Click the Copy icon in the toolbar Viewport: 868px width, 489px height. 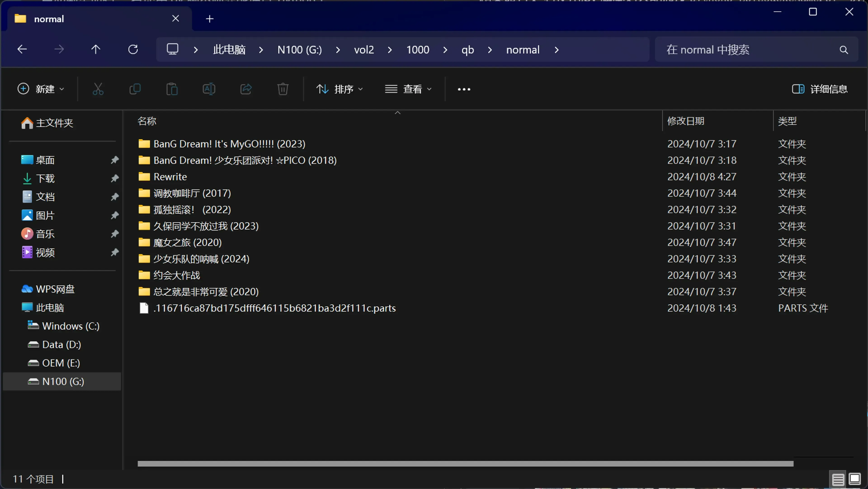(135, 89)
